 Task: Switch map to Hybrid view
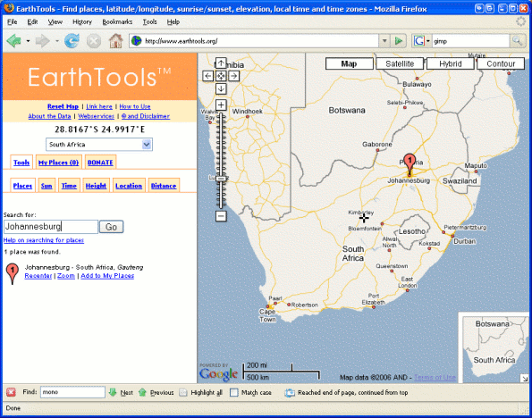[x=451, y=63]
